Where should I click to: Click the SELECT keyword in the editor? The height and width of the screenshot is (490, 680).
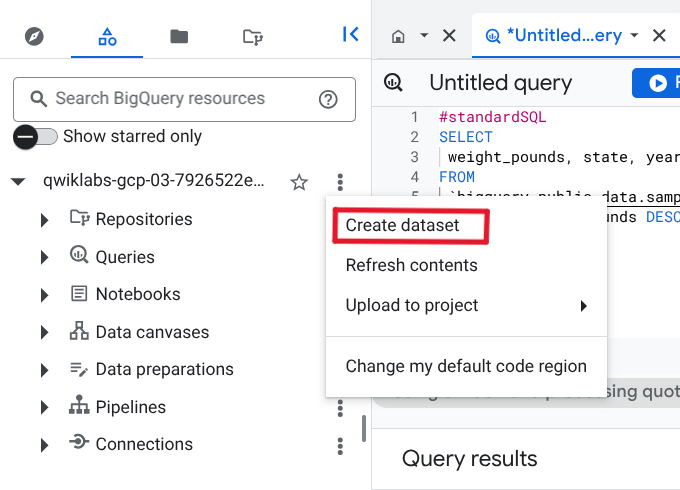466,137
